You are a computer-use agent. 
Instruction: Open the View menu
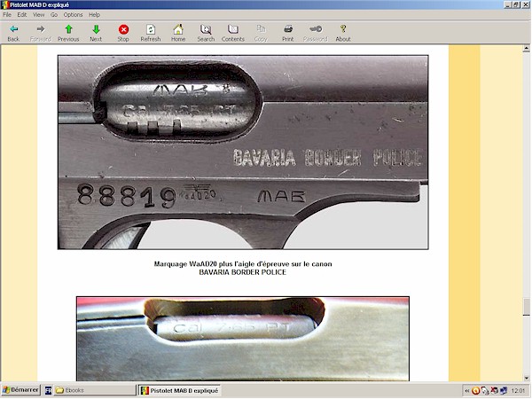tap(39, 14)
